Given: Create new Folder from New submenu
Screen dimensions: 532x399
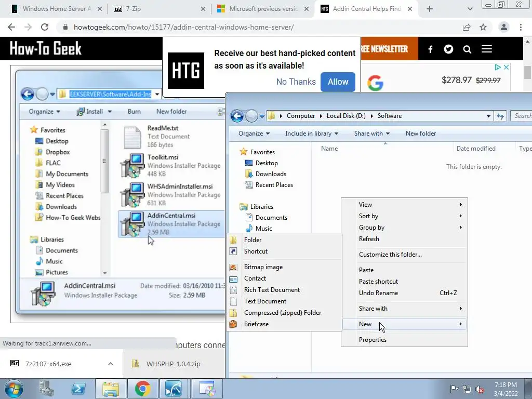Looking at the screenshot, I should pyautogui.click(x=284, y=240).
